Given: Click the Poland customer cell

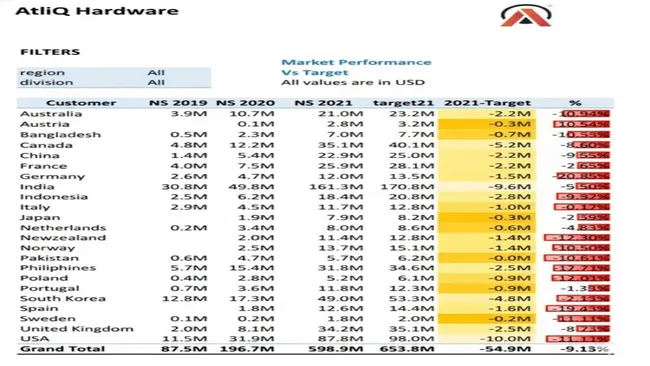Looking at the screenshot, I should tap(44, 278).
